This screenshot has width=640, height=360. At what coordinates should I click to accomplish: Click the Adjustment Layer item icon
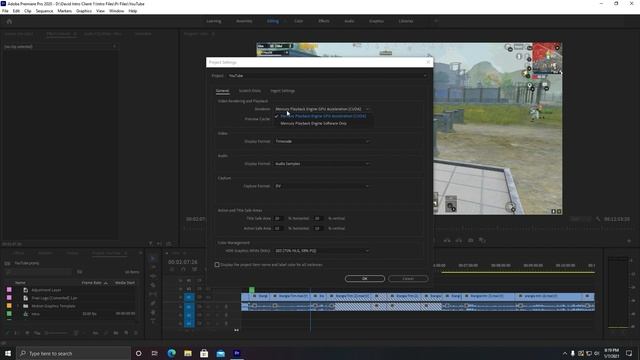pos(26,290)
